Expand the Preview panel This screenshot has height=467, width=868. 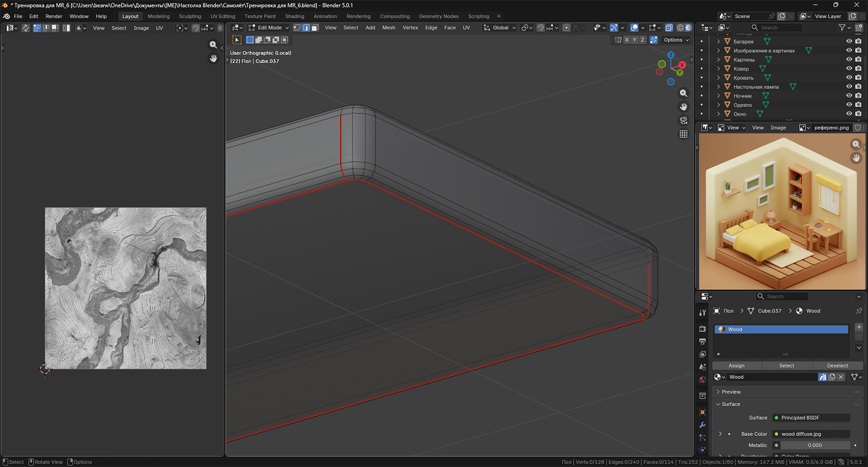click(x=731, y=392)
